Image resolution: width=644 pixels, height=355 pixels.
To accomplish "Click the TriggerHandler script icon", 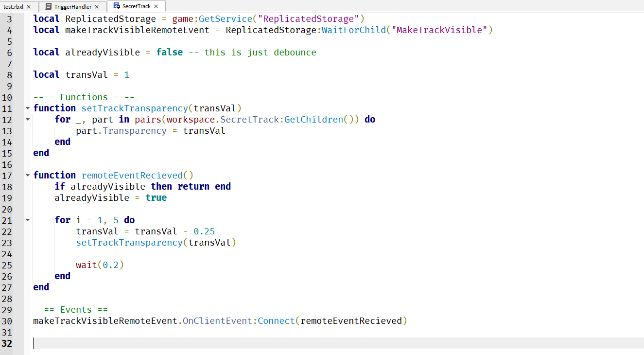I will pyautogui.click(x=49, y=6).
